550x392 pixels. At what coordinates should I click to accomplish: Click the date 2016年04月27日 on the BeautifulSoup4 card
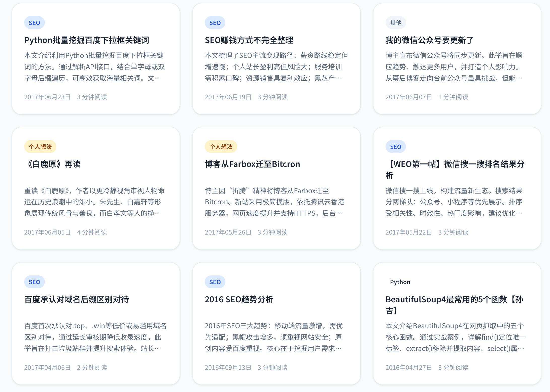click(x=409, y=368)
